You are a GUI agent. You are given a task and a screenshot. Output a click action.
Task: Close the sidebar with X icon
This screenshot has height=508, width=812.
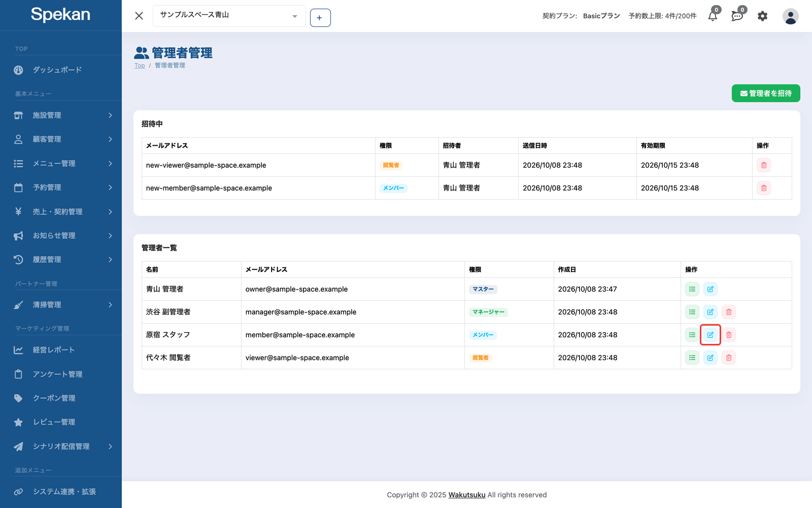coord(139,16)
